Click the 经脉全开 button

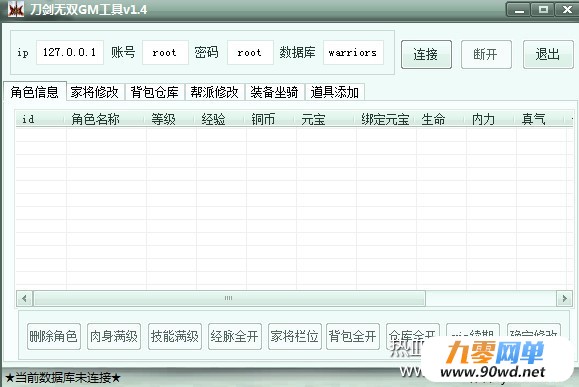coord(235,336)
